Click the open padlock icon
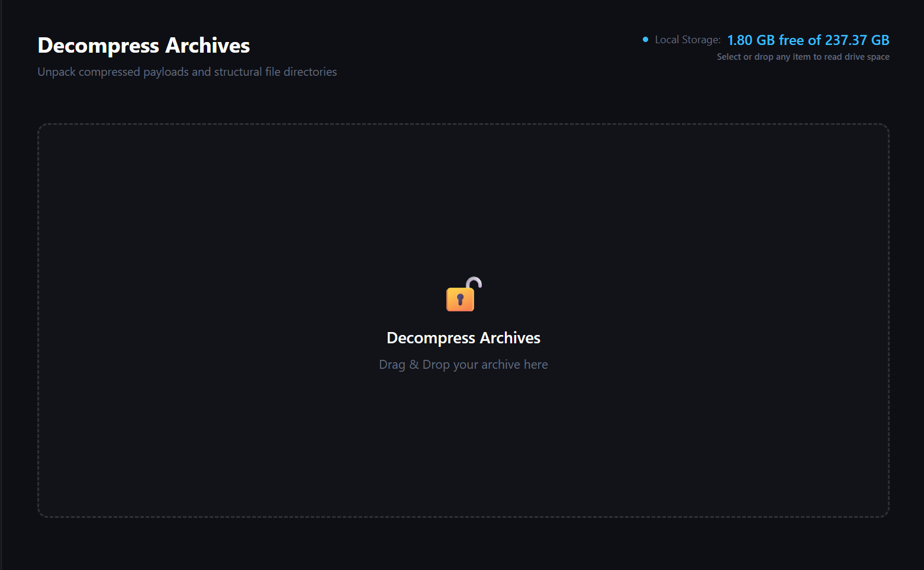Viewport: 924px width, 570px height. click(463, 294)
